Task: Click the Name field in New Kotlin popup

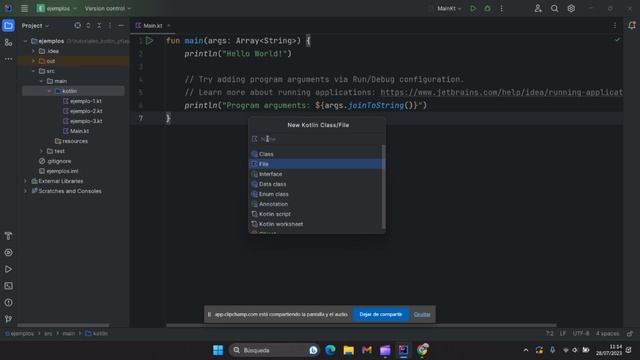Action: [317, 139]
